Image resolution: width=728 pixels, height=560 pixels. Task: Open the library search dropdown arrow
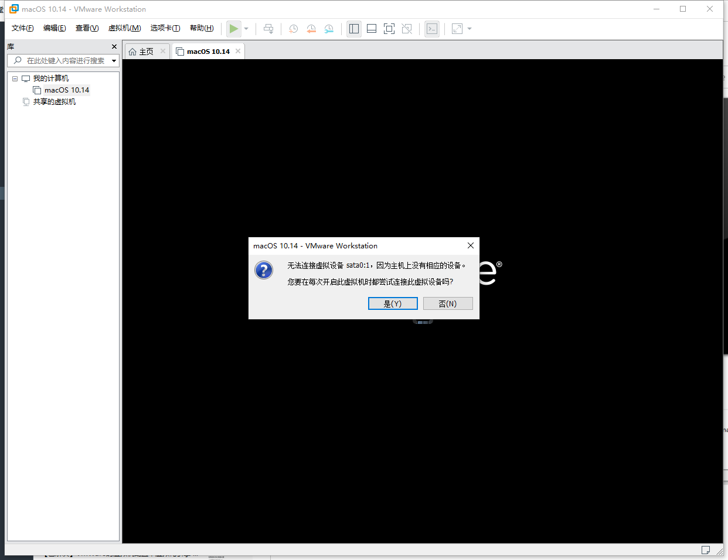(114, 61)
